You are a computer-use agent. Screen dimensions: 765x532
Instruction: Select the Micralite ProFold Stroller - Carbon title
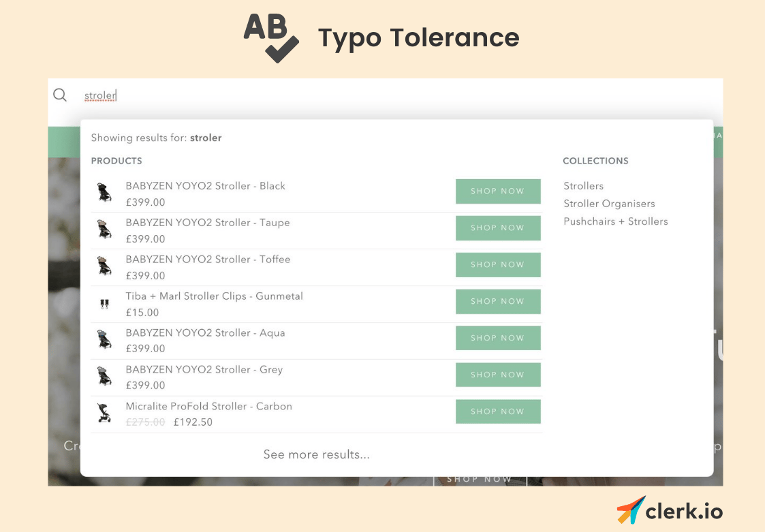point(209,406)
